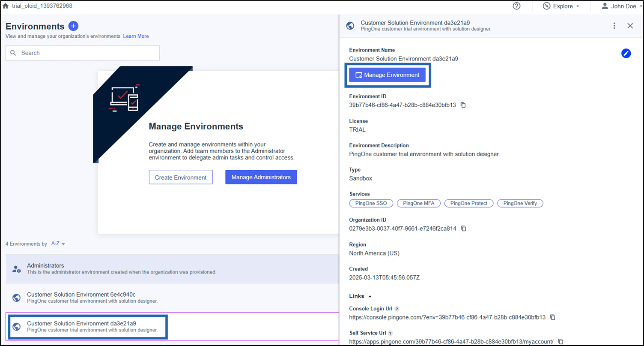
Task: Click the home icon beside trial_oloid_1393762968
Action: (6, 6)
